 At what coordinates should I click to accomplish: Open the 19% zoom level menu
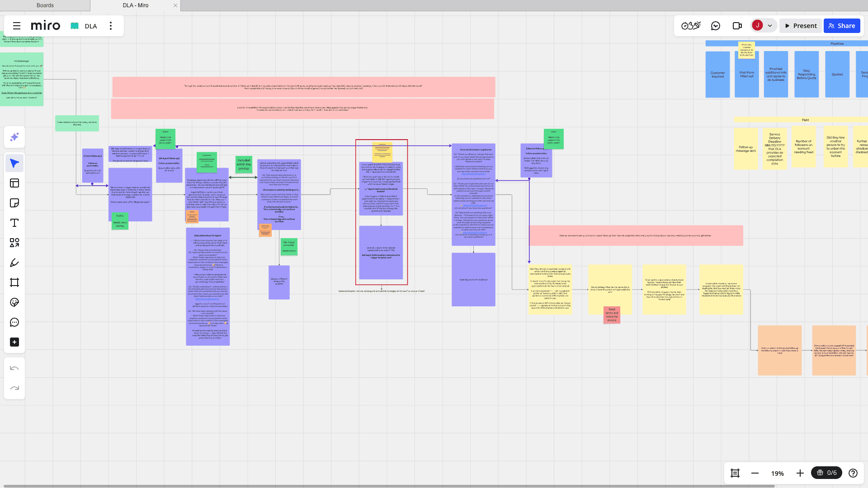pyautogui.click(x=778, y=473)
